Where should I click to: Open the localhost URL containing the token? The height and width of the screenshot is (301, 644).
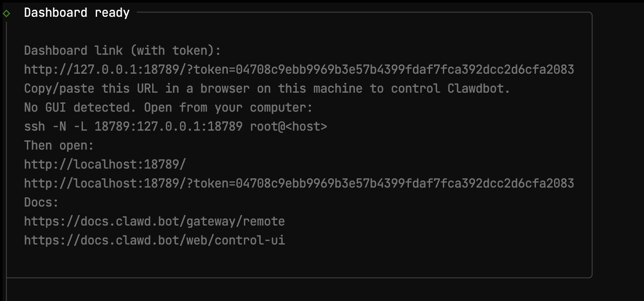[x=299, y=184]
